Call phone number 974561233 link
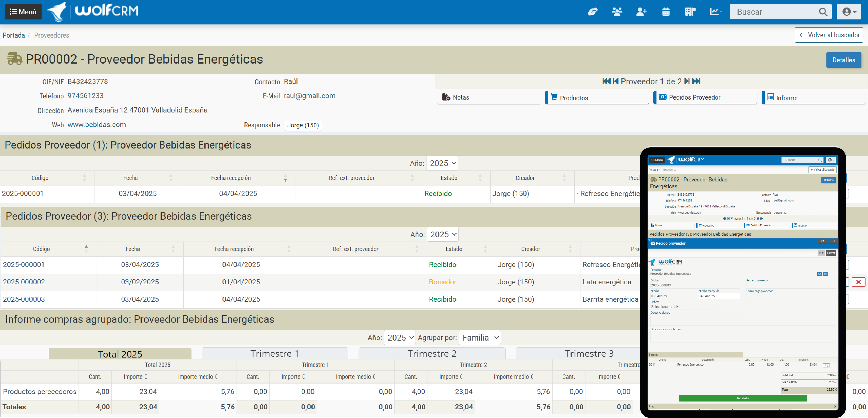The height and width of the screenshot is (418, 868). click(x=86, y=96)
